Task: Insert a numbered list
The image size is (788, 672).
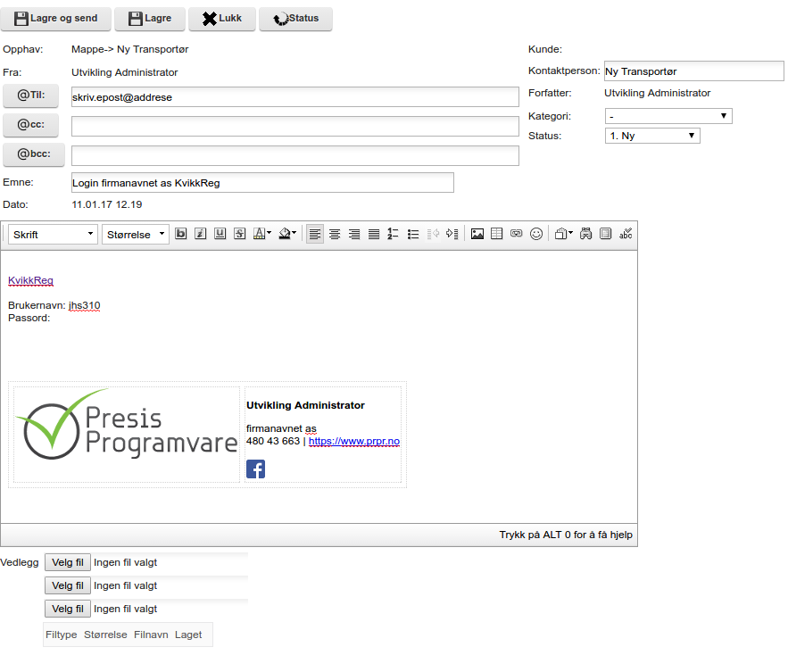Action: [x=393, y=234]
